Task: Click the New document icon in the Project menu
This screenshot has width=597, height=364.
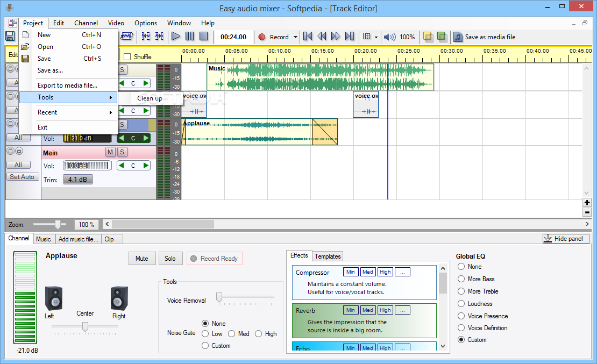Action: tap(25, 34)
